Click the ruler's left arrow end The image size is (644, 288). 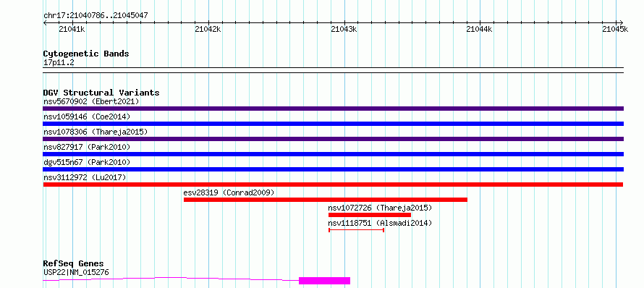pyautogui.click(x=45, y=23)
